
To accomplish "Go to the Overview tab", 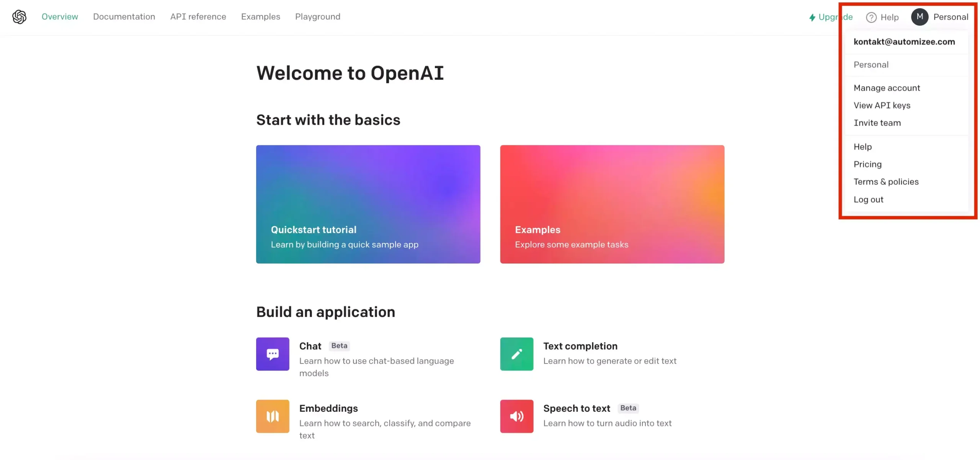I will coord(60,16).
